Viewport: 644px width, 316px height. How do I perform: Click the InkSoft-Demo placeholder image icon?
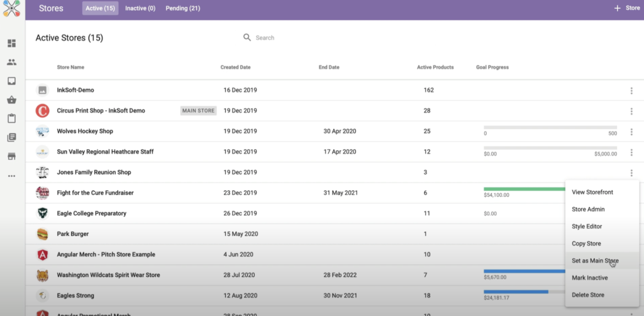coord(42,90)
